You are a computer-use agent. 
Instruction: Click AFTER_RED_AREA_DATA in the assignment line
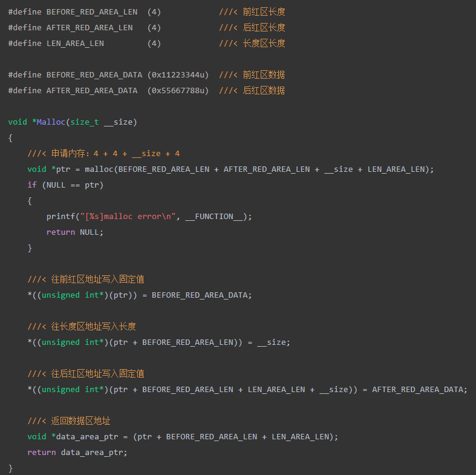coord(417,390)
